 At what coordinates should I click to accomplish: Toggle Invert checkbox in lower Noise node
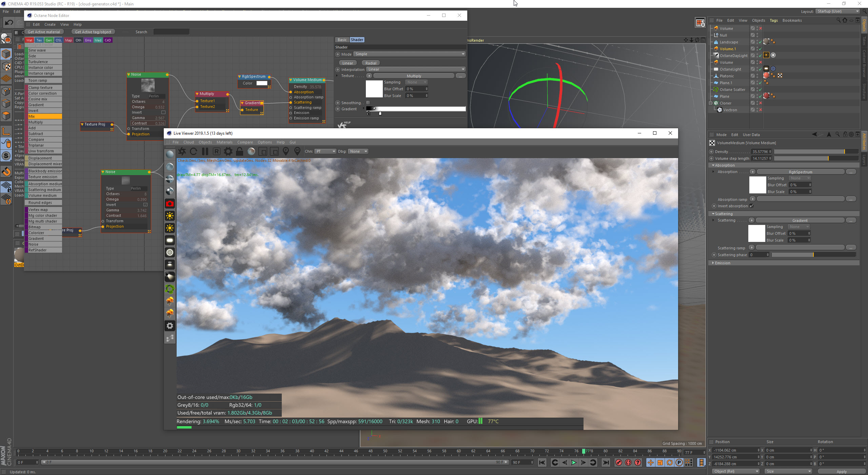coord(145,205)
